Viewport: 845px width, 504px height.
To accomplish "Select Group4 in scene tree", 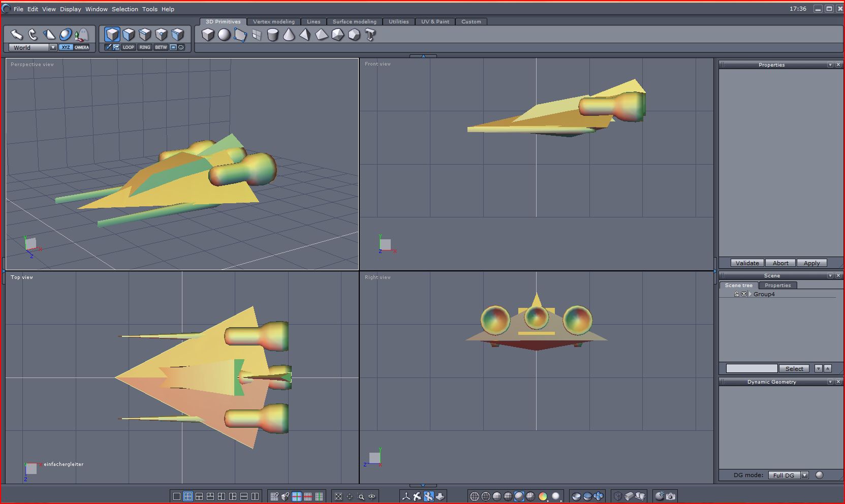I will coord(764,294).
